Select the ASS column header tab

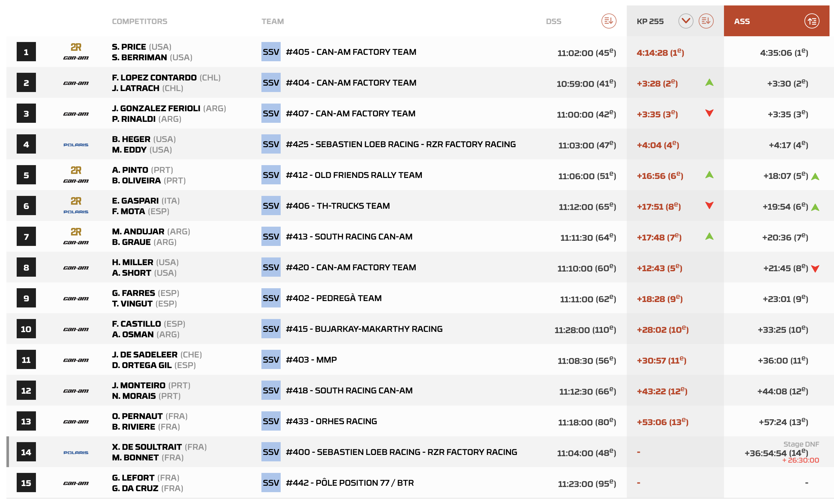(742, 21)
